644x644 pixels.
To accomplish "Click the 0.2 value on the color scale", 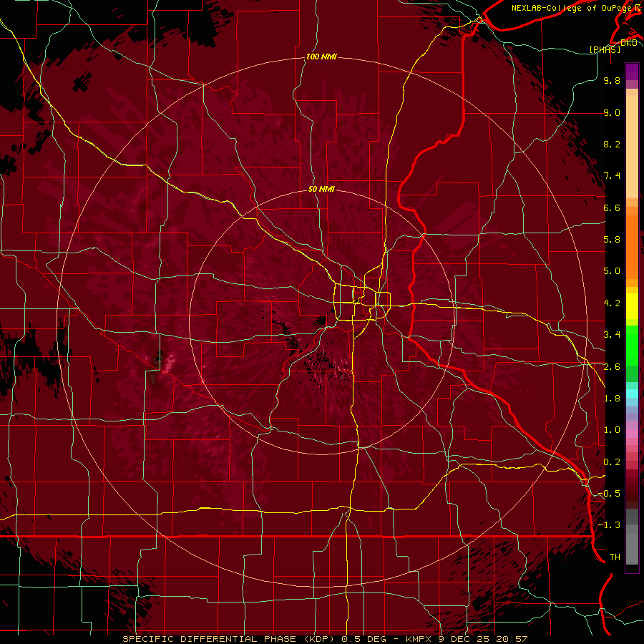I will tap(612, 462).
